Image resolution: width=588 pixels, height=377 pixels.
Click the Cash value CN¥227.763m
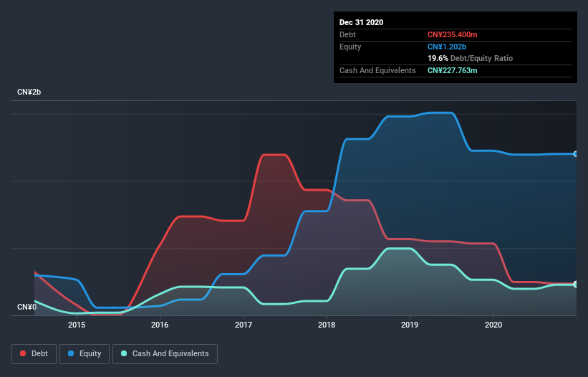[x=452, y=70]
